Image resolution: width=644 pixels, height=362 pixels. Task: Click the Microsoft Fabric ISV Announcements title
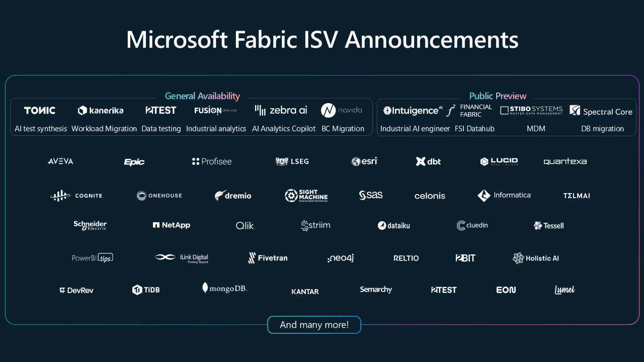click(x=322, y=40)
